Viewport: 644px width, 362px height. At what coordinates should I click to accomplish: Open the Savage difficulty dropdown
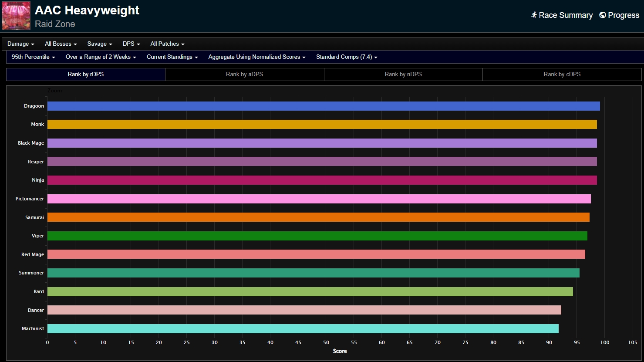(x=100, y=44)
